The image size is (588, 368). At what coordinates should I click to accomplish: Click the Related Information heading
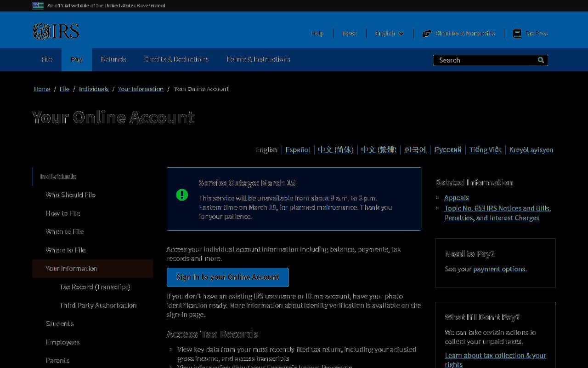pyautogui.click(x=475, y=183)
